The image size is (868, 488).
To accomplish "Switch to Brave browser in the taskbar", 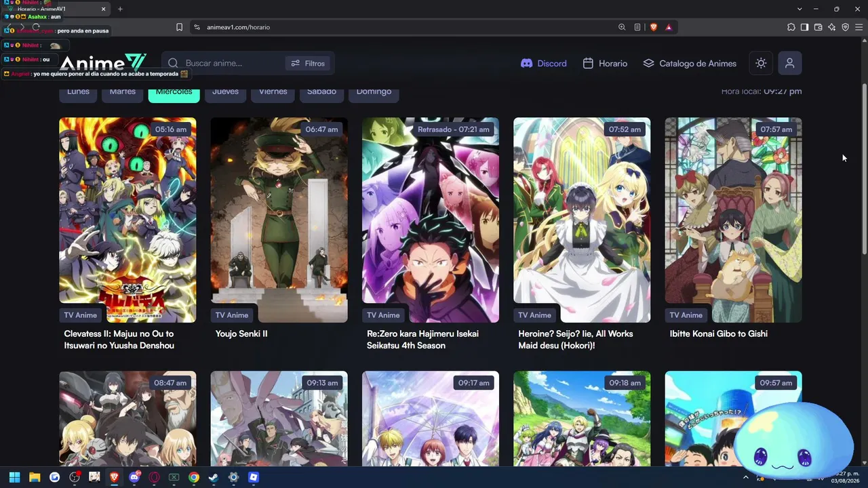I will pos(115,477).
